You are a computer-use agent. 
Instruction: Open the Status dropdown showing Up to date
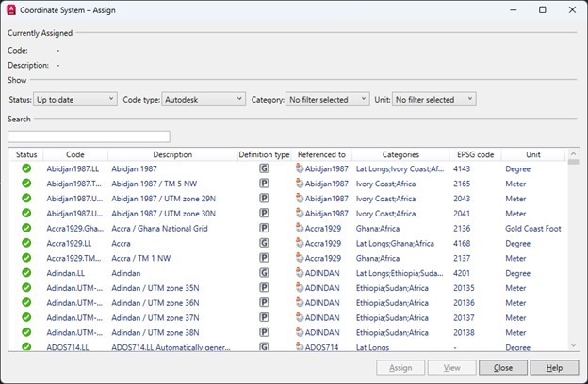(75, 99)
